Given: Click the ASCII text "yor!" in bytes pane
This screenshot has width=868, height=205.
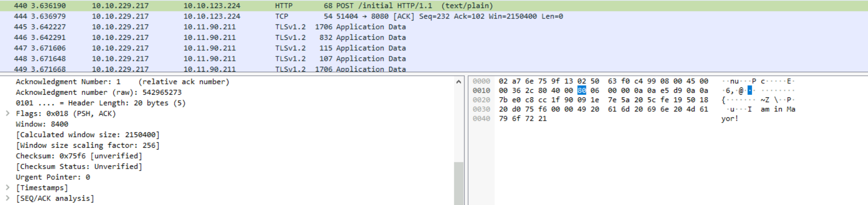Looking at the screenshot, I should 729,119.
